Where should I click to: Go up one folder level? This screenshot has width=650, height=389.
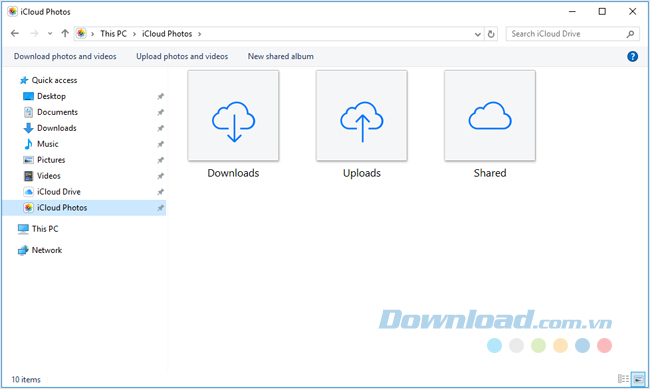pyautogui.click(x=65, y=34)
